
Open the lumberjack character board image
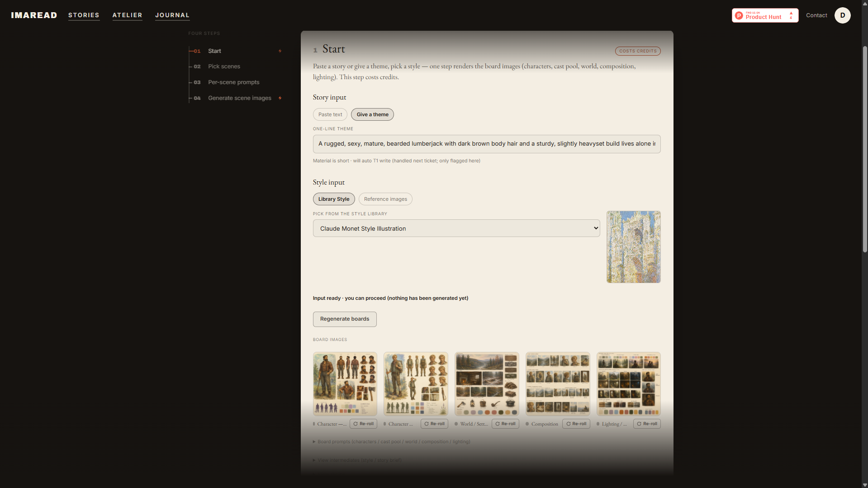pyautogui.click(x=345, y=384)
